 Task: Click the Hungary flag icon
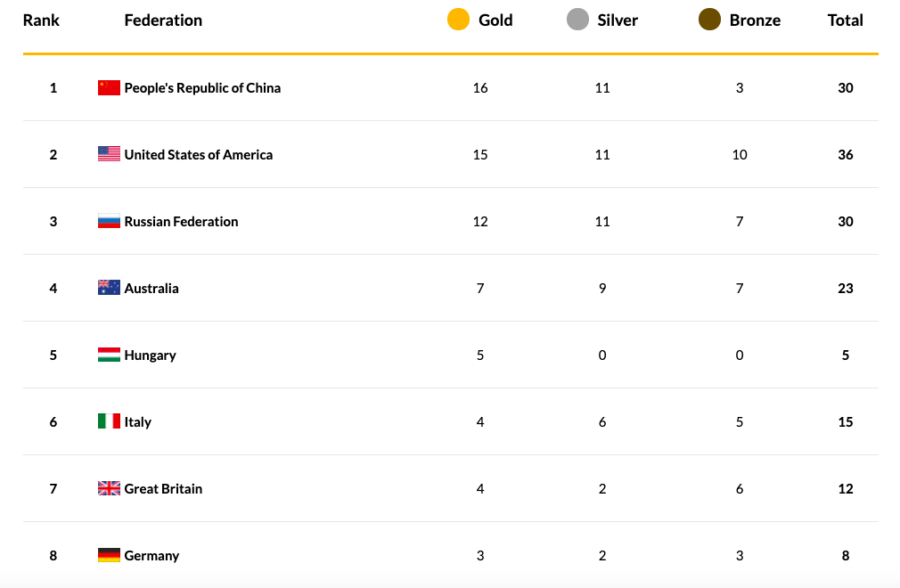click(109, 355)
